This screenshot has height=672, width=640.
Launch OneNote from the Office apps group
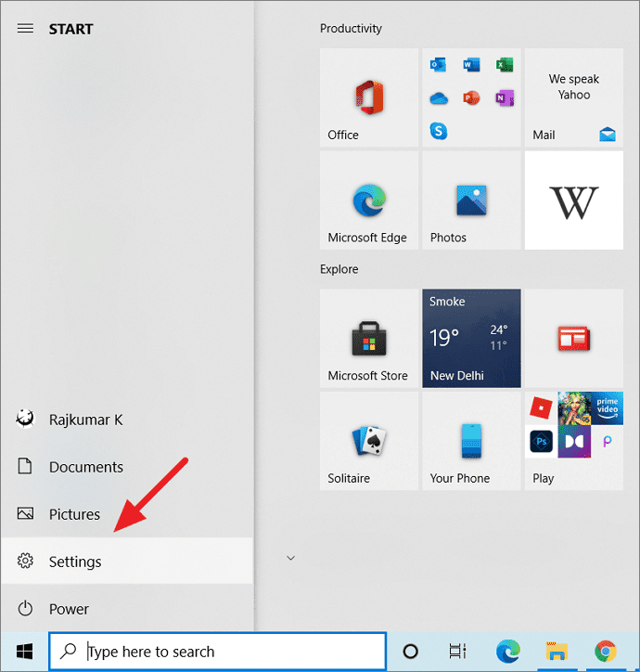pos(505,98)
